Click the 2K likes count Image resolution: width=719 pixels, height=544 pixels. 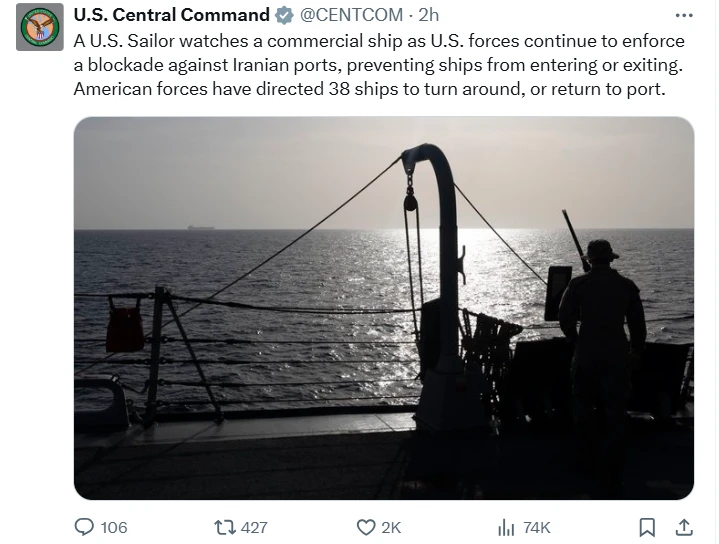click(x=391, y=527)
